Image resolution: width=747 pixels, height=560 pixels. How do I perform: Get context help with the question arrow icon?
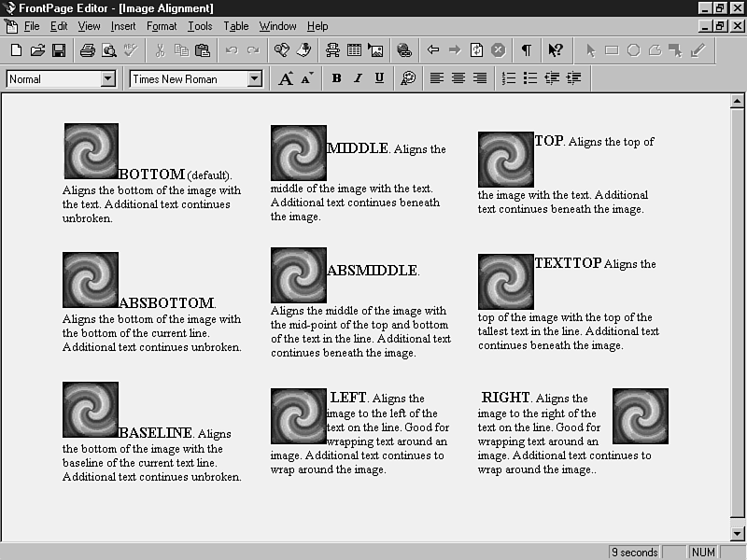click(556, 50)
